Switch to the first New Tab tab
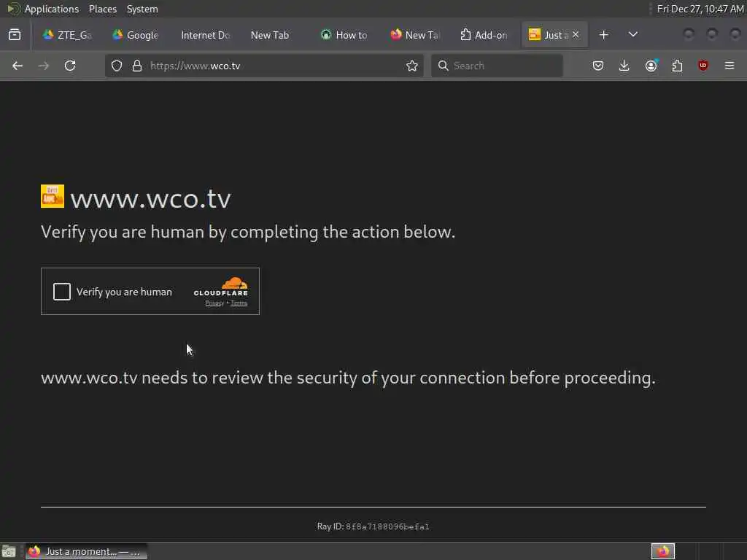 [274, 35]
